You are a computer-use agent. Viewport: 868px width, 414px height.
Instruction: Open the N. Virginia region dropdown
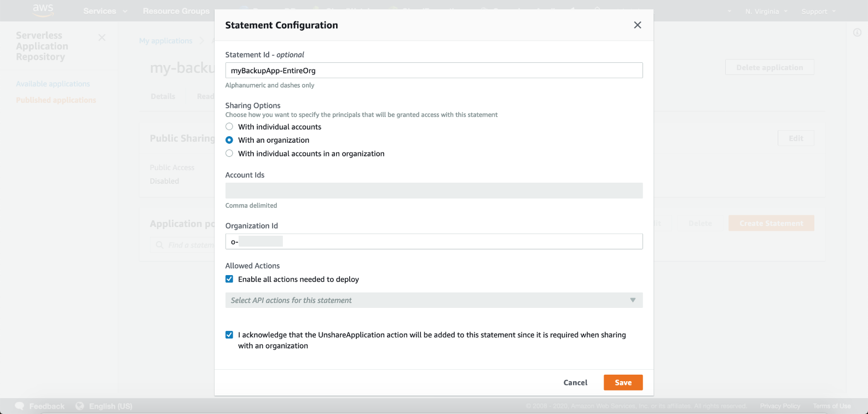pyautogui.click(x=766, y=11)
